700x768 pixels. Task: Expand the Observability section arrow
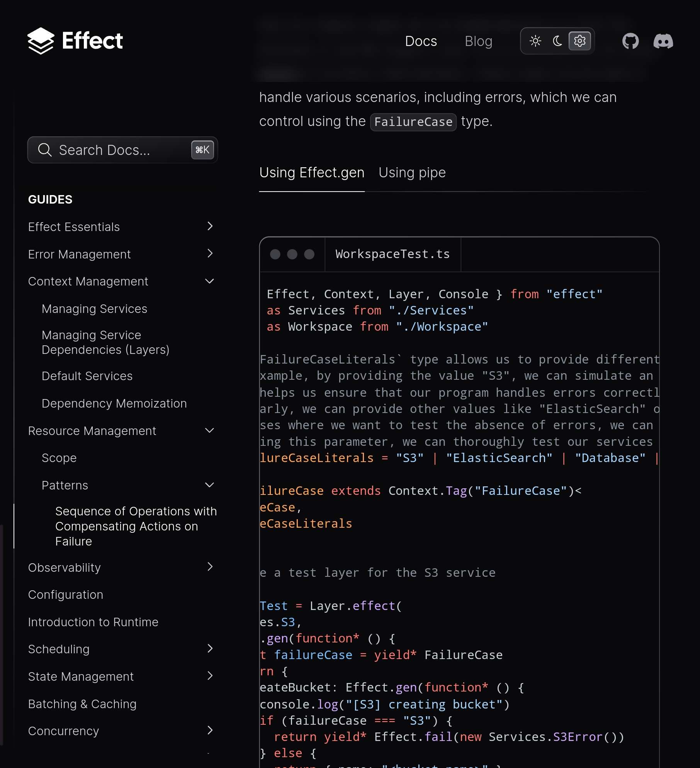tap(210, 567)
